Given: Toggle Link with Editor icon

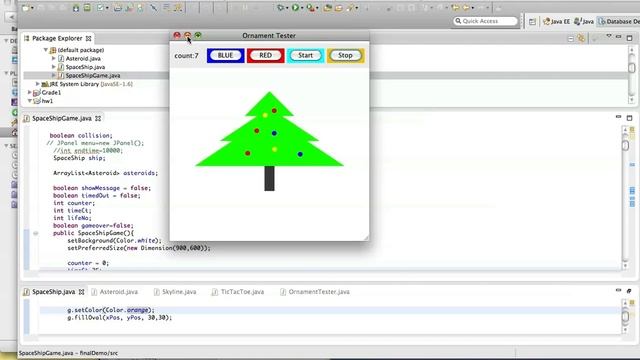Looking at the screenshot, I should point(581,38).
